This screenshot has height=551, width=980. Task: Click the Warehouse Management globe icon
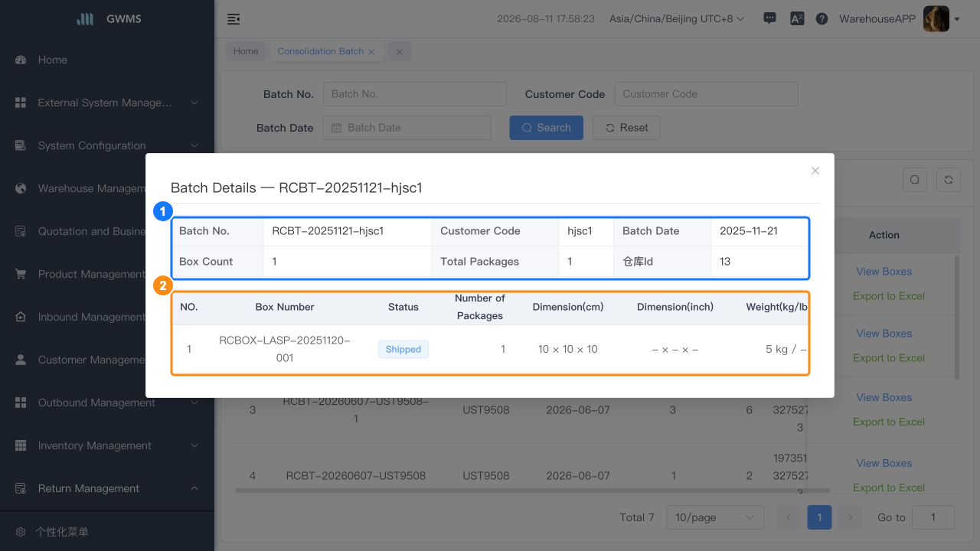click(x=21, y=188)
